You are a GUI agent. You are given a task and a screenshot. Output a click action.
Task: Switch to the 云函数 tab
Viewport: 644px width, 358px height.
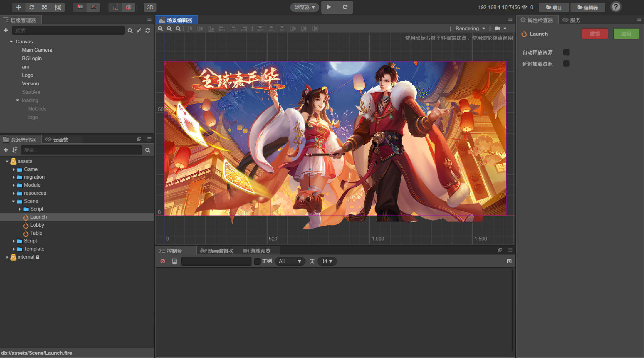[57, 139]
